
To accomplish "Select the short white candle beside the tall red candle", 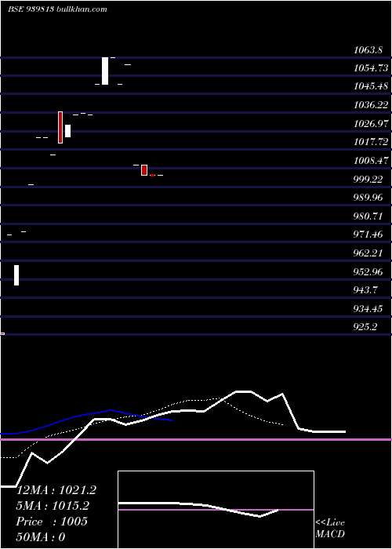I will click(67, 131).
